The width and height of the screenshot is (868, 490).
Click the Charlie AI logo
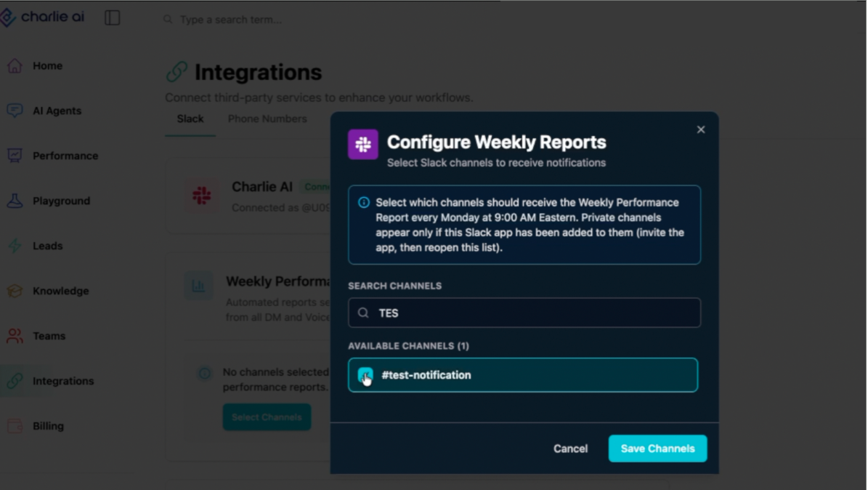42,17
